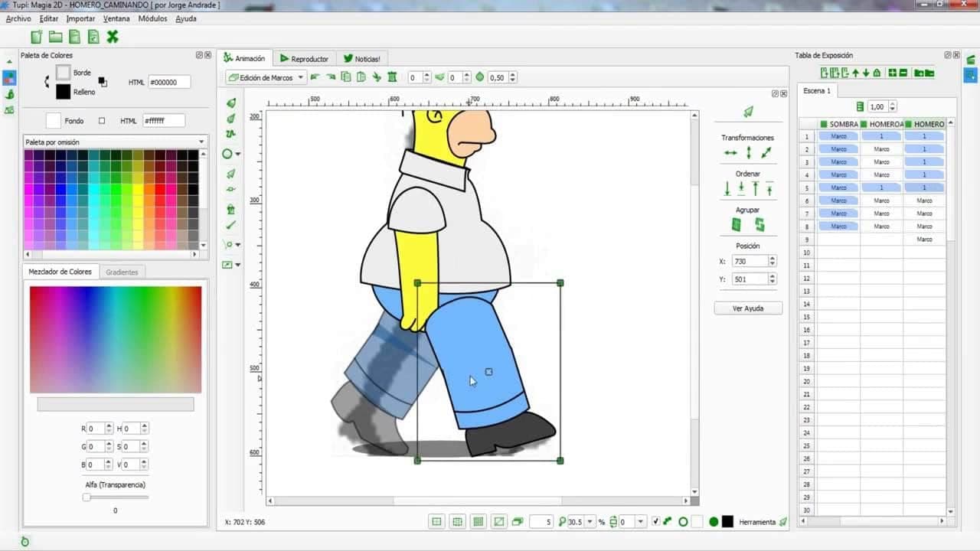The width and height of the screenshot is (980, 551).
Task: Click the flip horizontally transformation icon
Action: click(x=730, y=153)
